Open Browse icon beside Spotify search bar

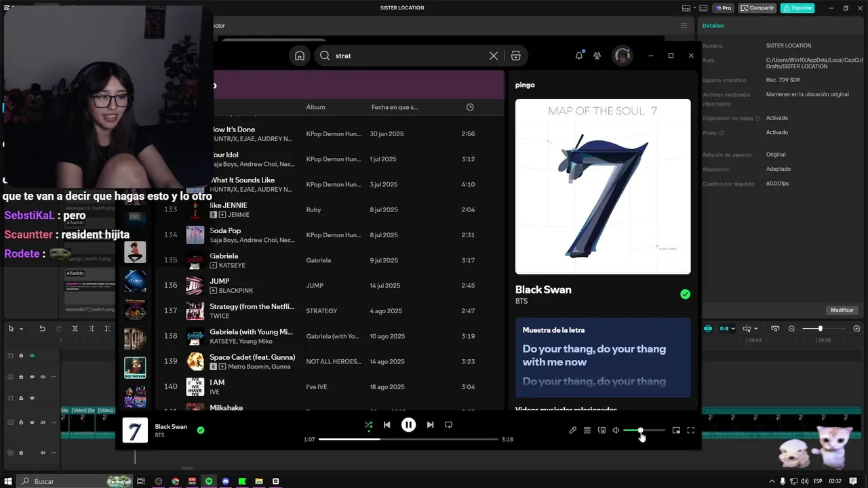(x=516, y=56)
